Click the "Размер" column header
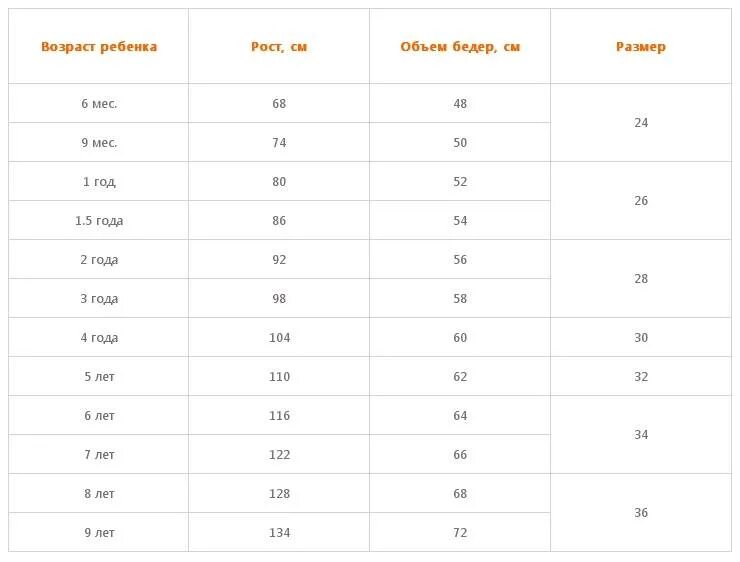 tap(641, 47)
